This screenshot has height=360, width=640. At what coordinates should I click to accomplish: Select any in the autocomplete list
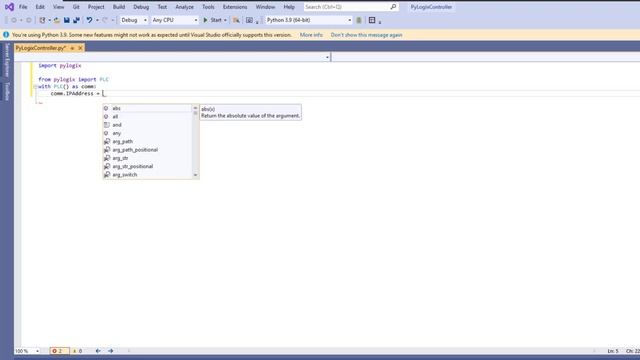pyautogui.click(x=147, y=133)
